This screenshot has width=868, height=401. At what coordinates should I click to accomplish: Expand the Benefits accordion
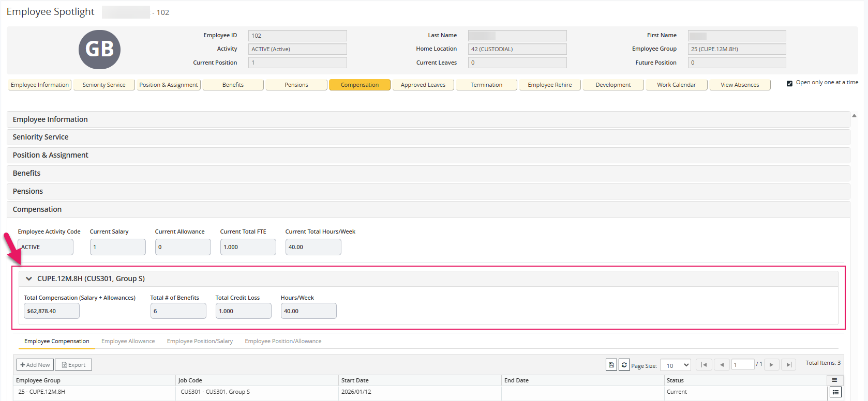tap(428, 173)
